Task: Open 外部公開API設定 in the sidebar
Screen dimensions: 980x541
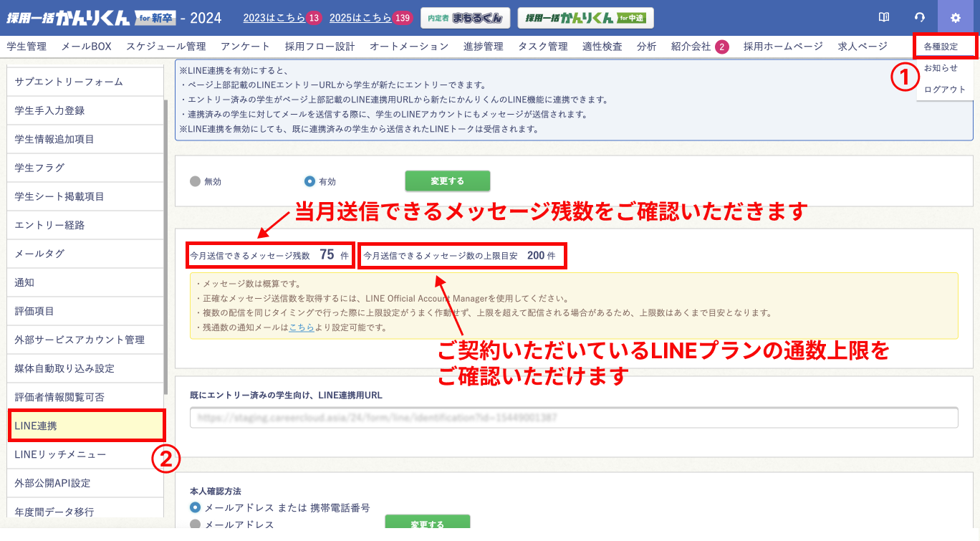Action: click(x=85, y=483)
